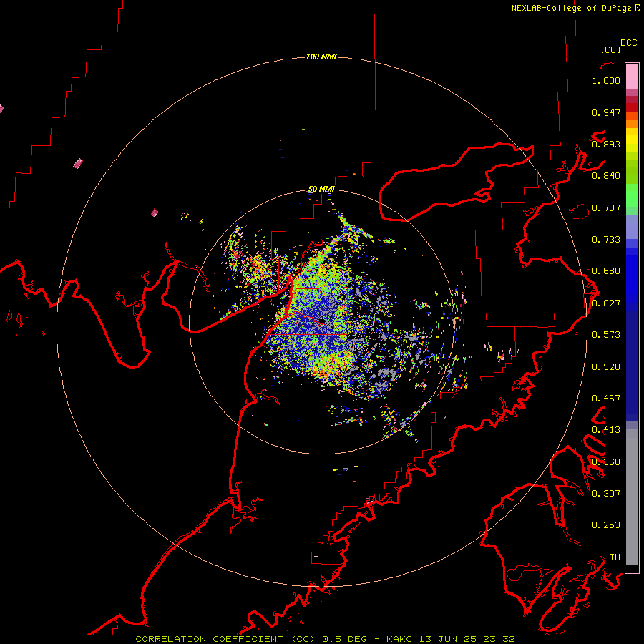Click the DCC label above the color bar

(629, 43)
